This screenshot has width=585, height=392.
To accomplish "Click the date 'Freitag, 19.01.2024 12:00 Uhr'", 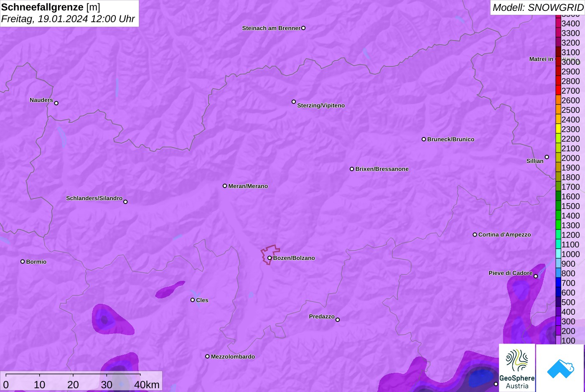I will (x=68, y=19).
